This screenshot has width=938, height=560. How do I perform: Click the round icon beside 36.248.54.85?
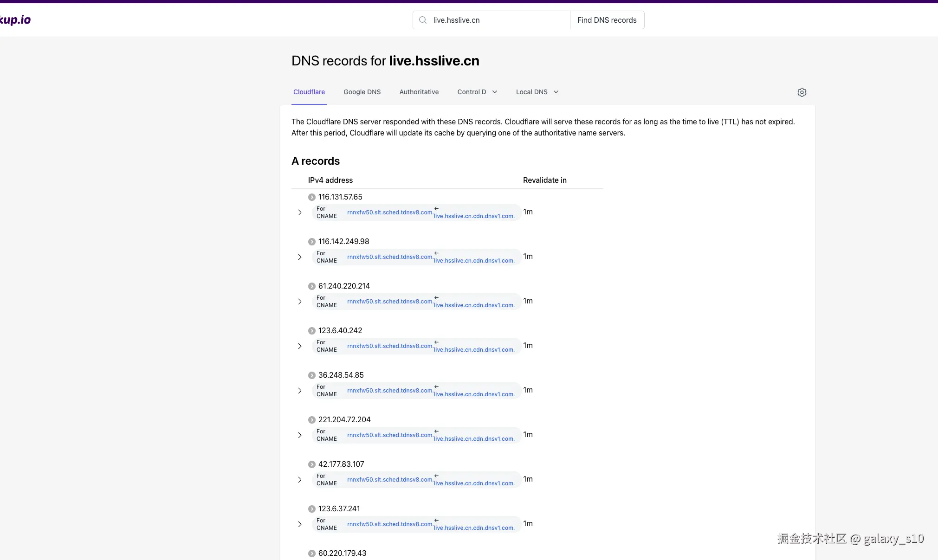[x=312, y=375]
